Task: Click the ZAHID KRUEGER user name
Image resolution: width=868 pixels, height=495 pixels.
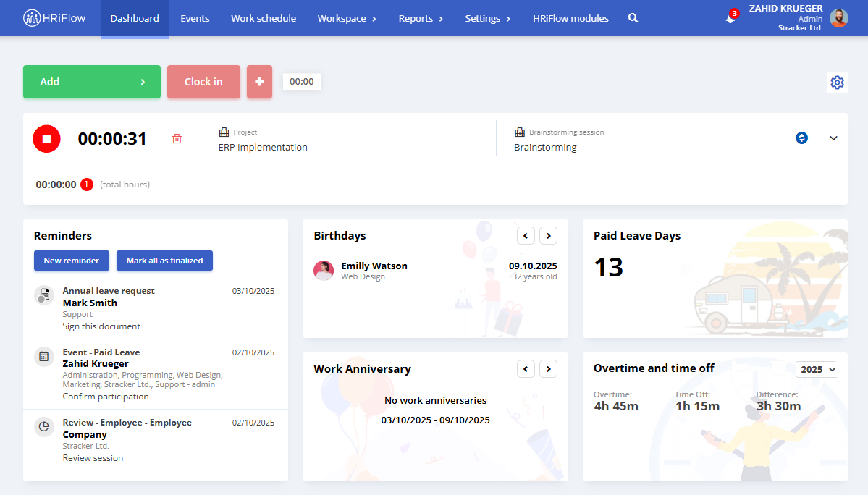Action: point(786,8)
